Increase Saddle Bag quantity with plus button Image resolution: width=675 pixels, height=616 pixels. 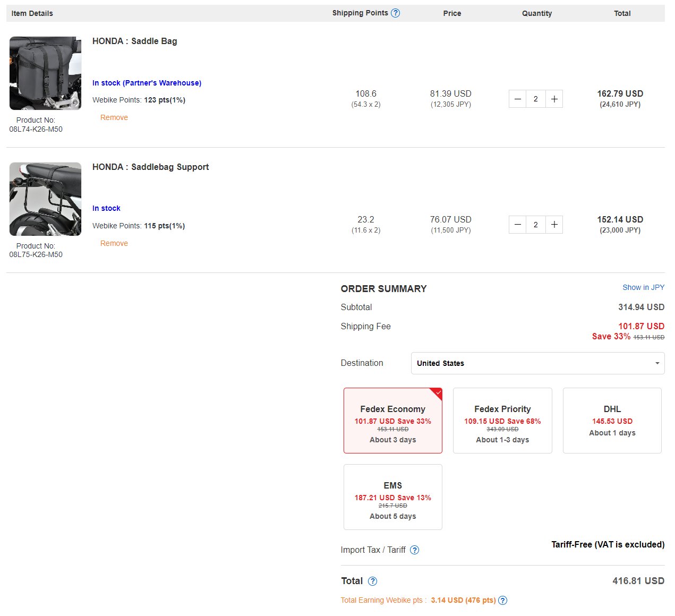554,99
